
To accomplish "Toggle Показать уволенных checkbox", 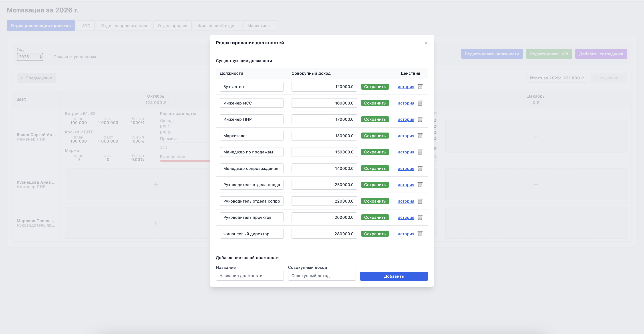I will point(49,56).
